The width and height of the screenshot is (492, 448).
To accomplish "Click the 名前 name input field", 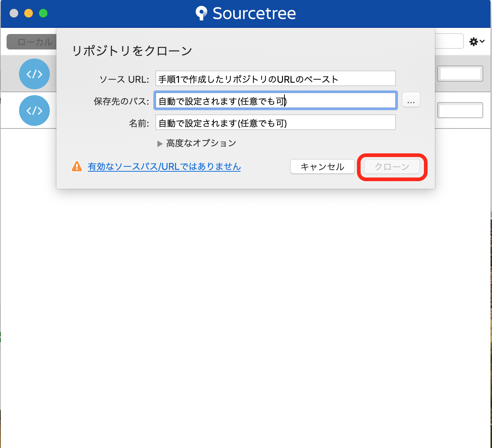I will [x=275, y=123].
